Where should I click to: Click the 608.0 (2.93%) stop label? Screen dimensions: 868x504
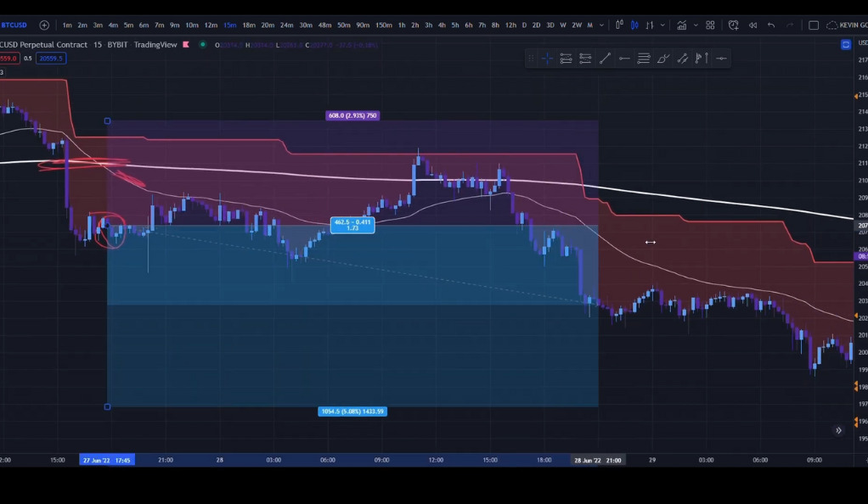click(x=352, y=115)
